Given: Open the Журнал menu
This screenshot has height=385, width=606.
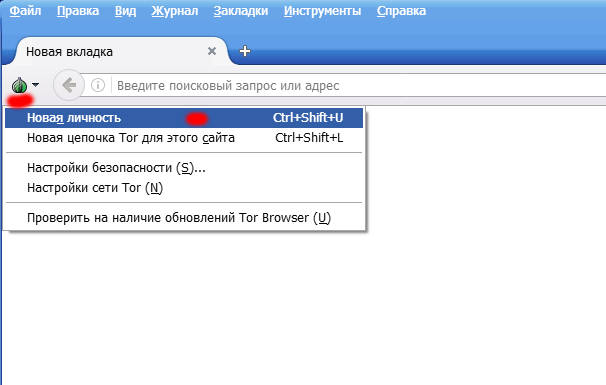Looking at the screenshot, I should (175, 11).
